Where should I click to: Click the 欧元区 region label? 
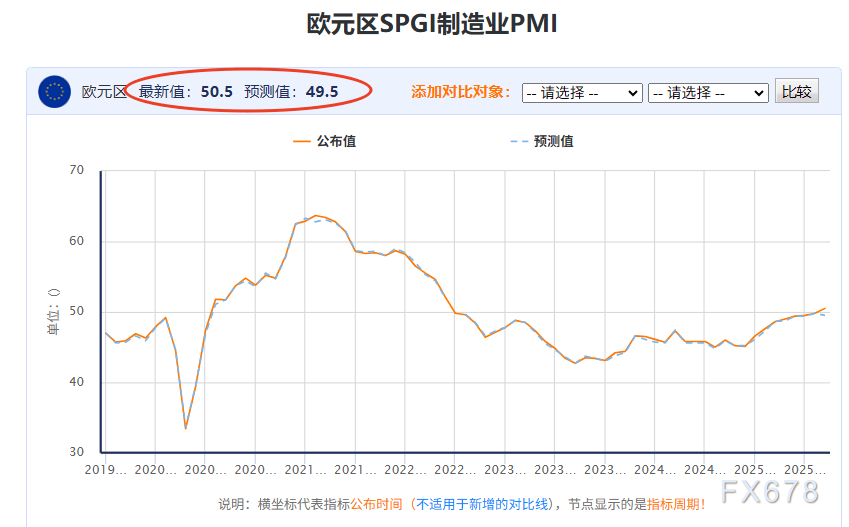click(104, 92)
